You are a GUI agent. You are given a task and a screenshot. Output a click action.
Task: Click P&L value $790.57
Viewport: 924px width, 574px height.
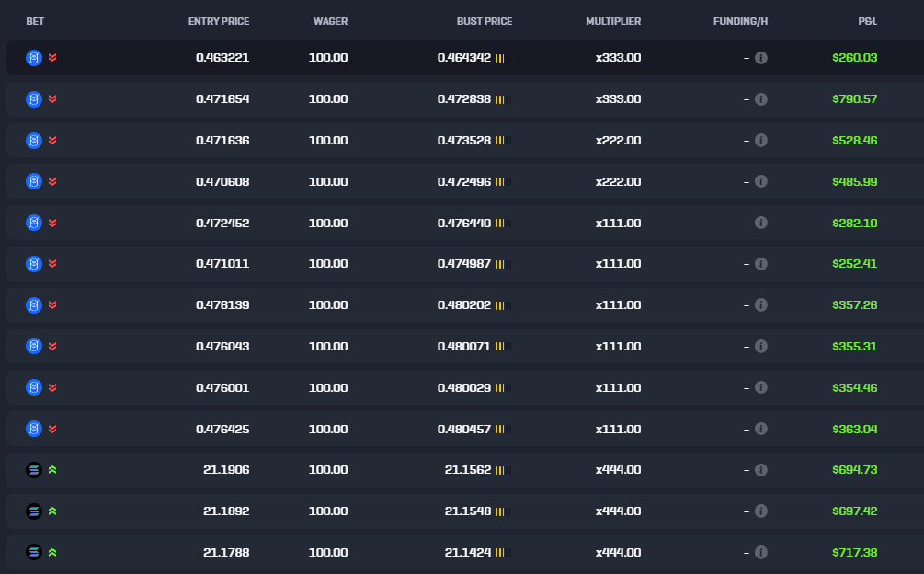(x=854, y=99)
